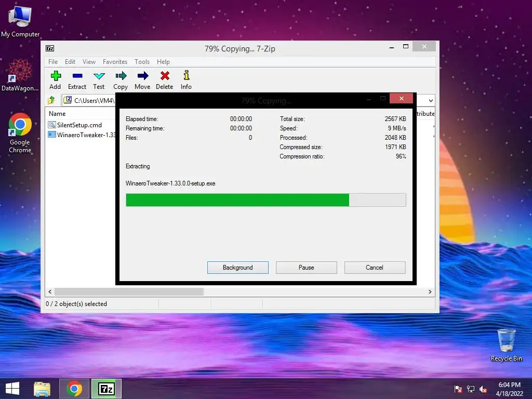Click the network tray icon
This screenshot has width=532, height=399.
pos(471,389)
